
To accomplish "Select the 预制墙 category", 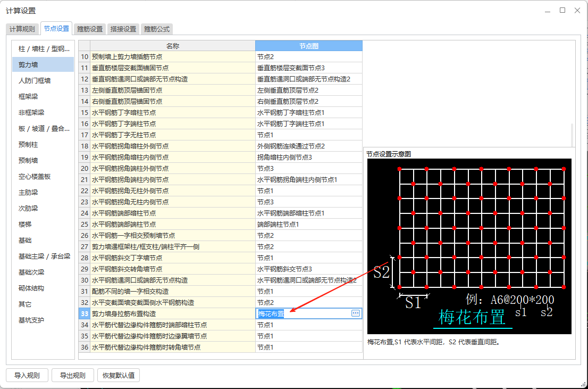I will [43, 160].
